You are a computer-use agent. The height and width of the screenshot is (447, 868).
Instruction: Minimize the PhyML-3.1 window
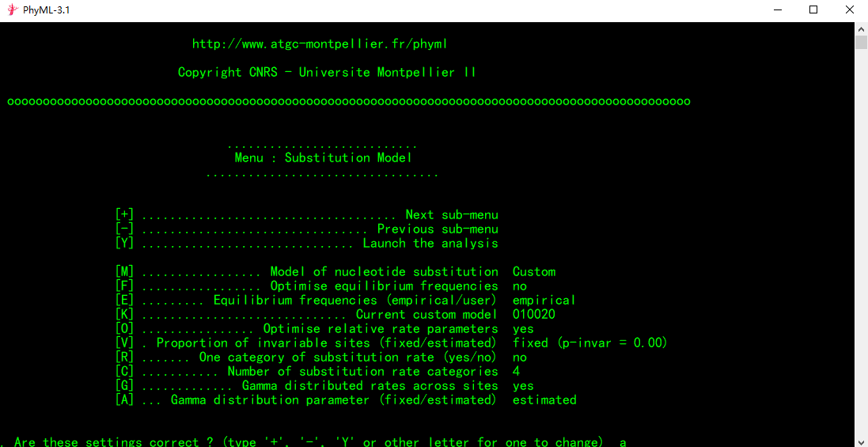coord(777,10)
